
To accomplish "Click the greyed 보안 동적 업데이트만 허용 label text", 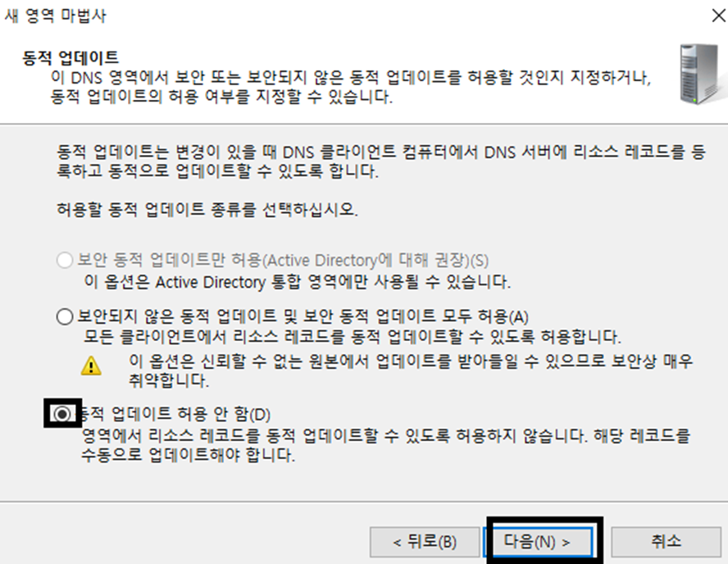I will (283, 260).
